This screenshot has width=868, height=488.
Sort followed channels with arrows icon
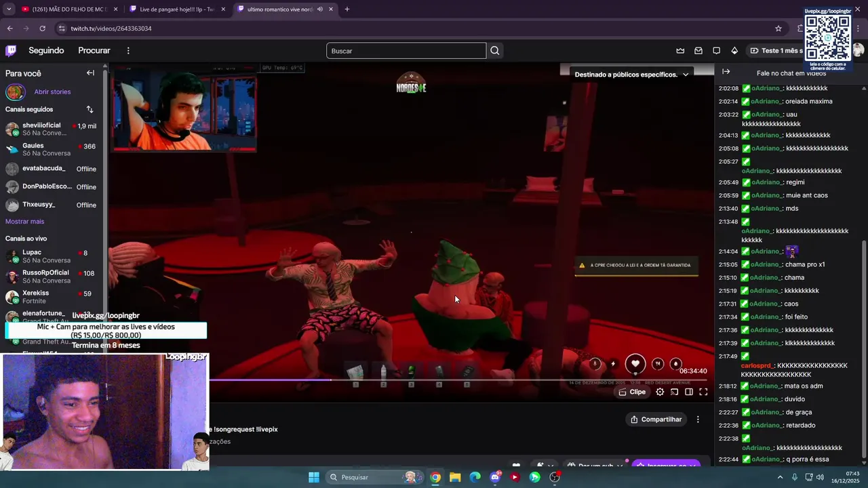tap(90, 109)
